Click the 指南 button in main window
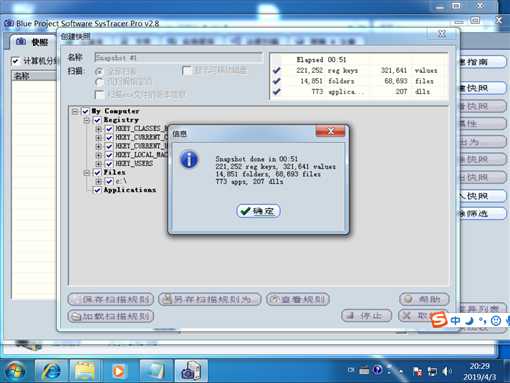Image resolution: width=510 pixels, height=383 pixels. [x=483, y=62]
